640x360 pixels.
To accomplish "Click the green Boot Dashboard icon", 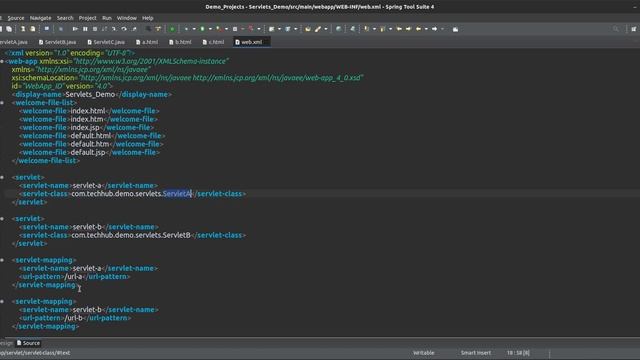I will [172, 29].
